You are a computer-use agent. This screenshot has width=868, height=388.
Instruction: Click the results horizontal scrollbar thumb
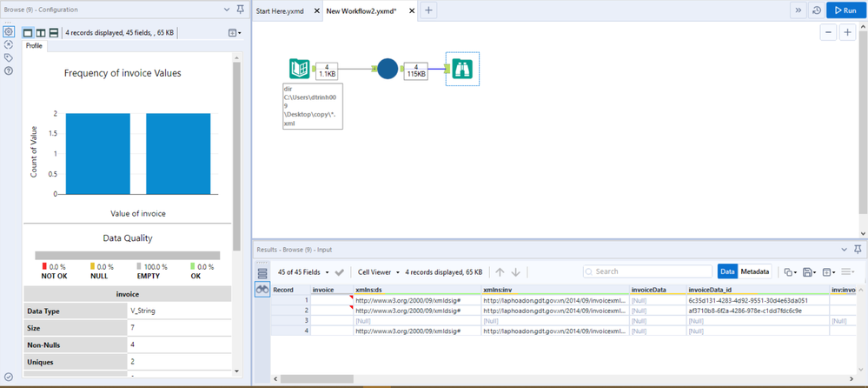point(316,379)
